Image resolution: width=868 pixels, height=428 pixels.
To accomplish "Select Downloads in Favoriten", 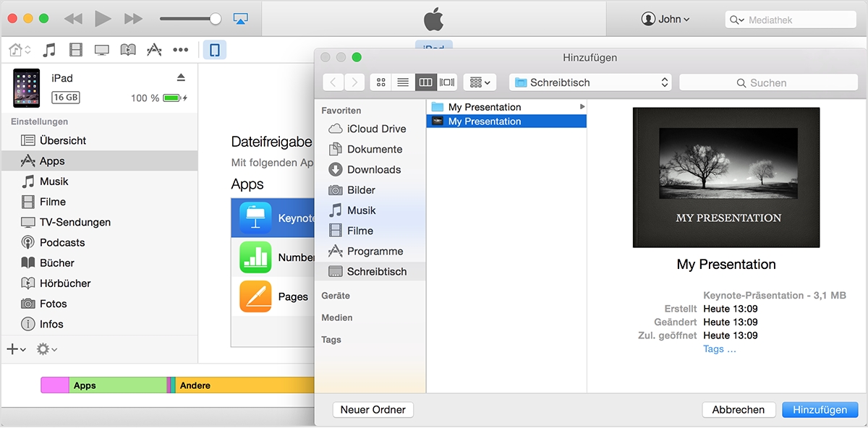I will click(x=370, y=169).
